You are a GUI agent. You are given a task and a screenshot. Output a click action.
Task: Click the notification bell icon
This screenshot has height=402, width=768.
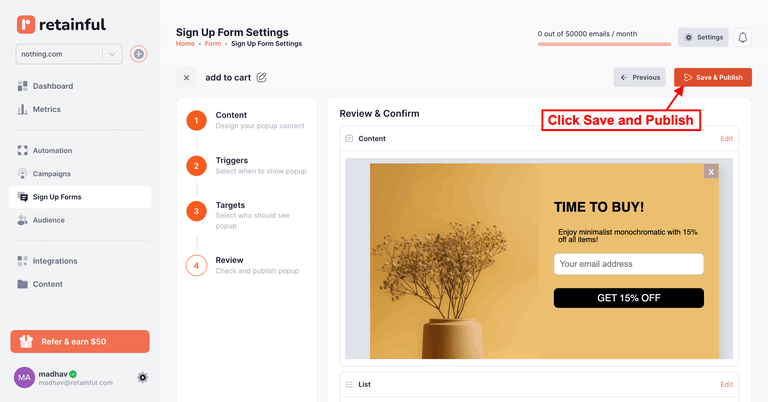tap(743, 37)
